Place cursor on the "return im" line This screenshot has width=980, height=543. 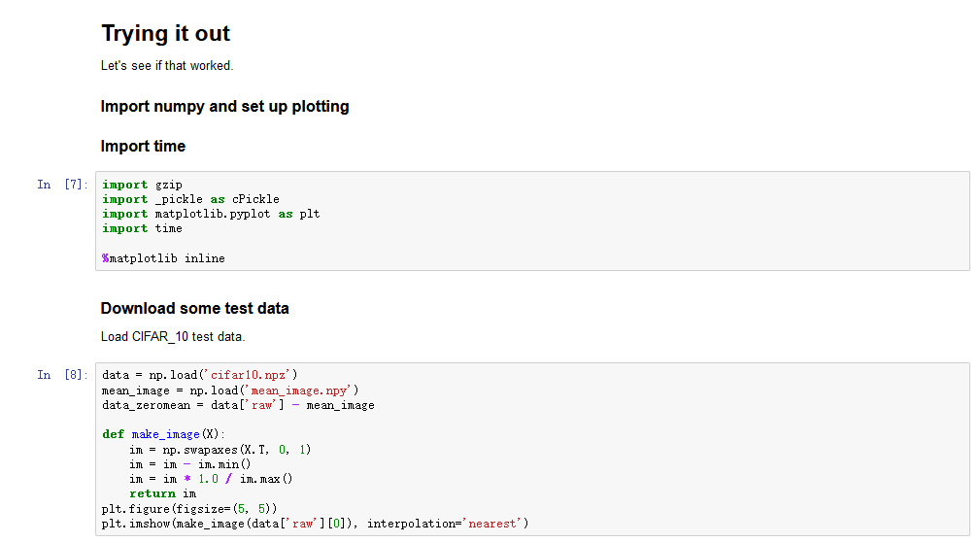click(x=162, y=493)
